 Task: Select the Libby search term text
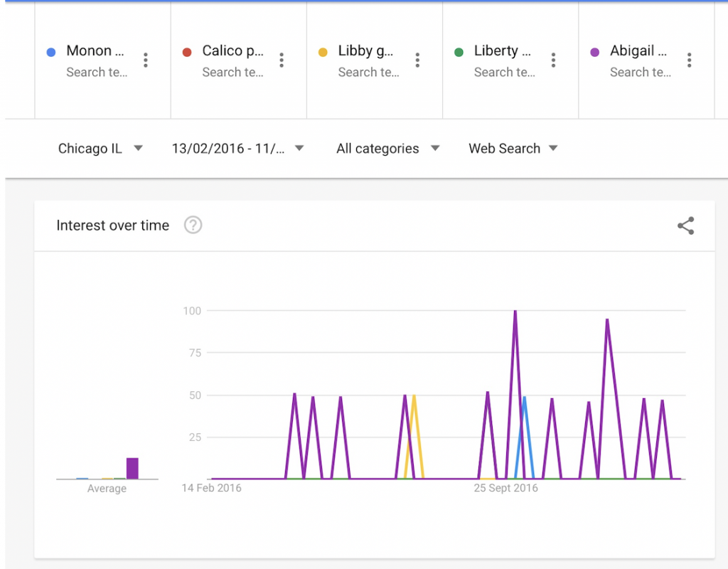tap(365, 51)
